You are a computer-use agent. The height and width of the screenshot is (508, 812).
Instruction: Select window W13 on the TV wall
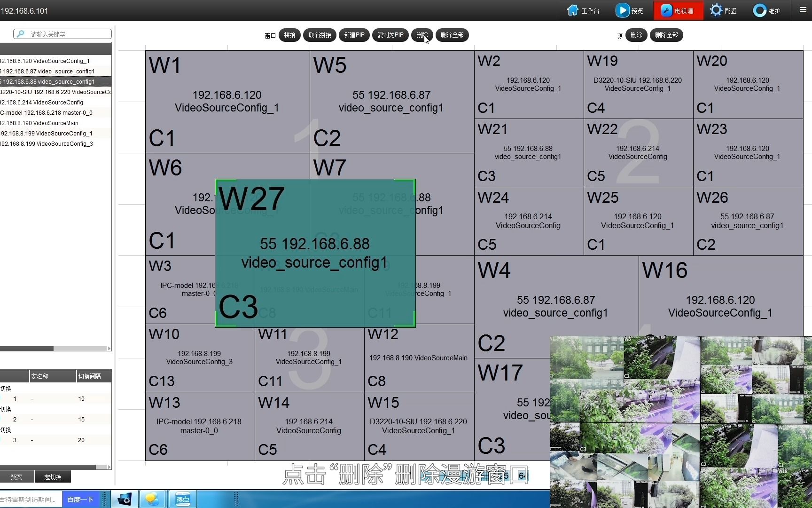pos(200,426)
